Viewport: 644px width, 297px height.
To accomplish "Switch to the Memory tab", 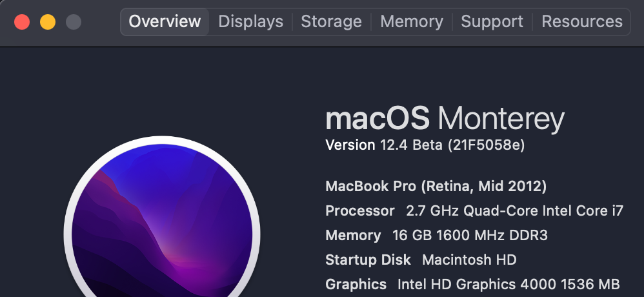I will click(412, 22).
